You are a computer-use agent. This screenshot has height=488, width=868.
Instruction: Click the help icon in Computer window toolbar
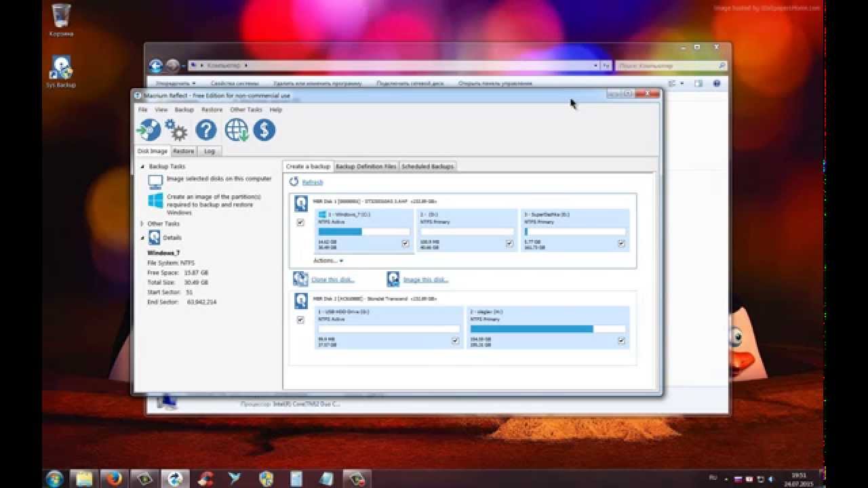717,83
